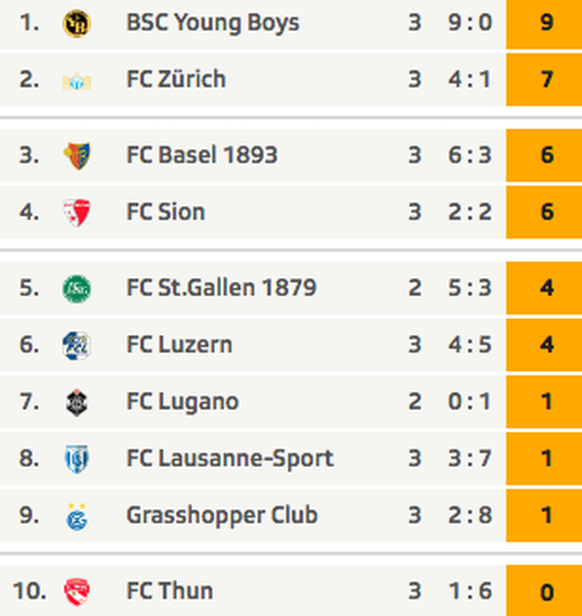Click the FC St.Gallen 1879 green logo
Screen dimensions: 582x616
click(x=77, y=289)
